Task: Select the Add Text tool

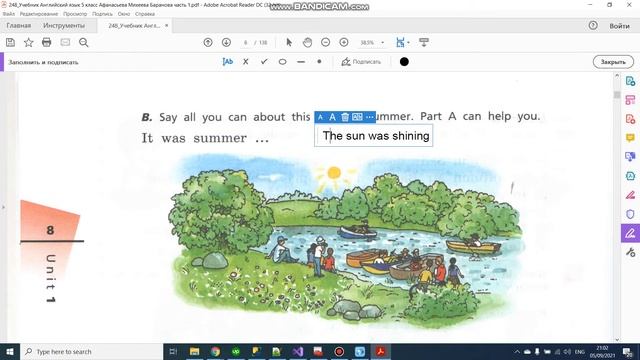Action: tap(227, 62)
